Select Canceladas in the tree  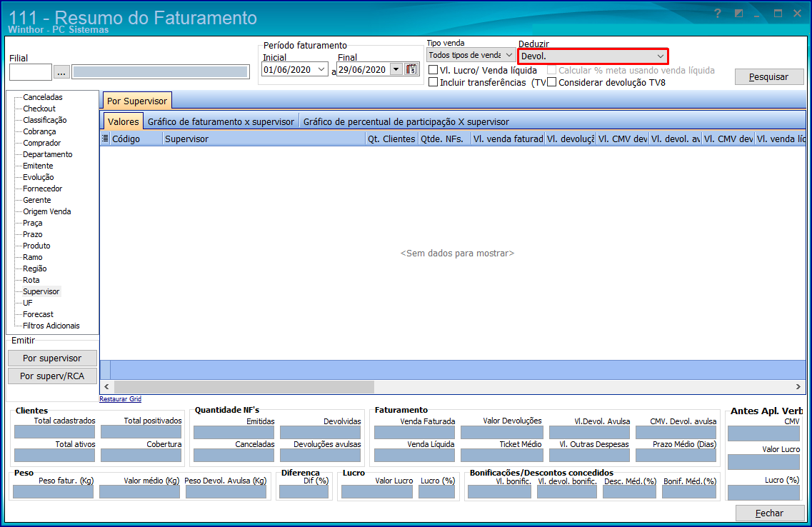[42, 97]
